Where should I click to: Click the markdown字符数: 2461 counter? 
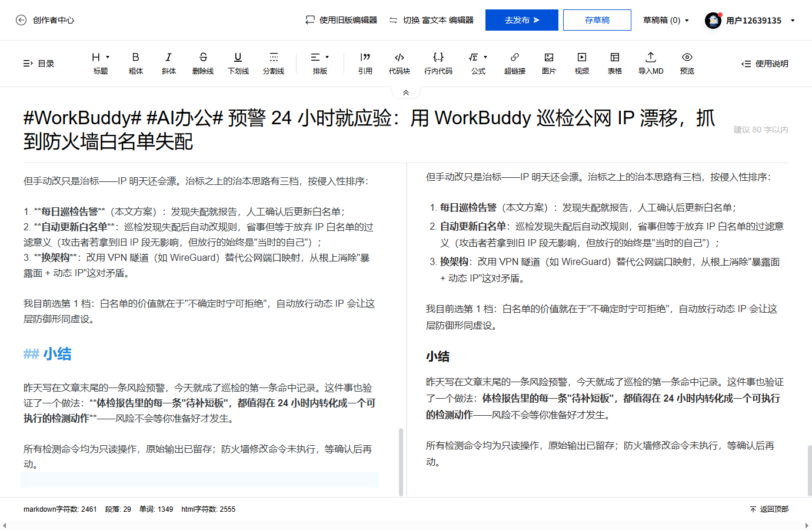coord(60,509)
